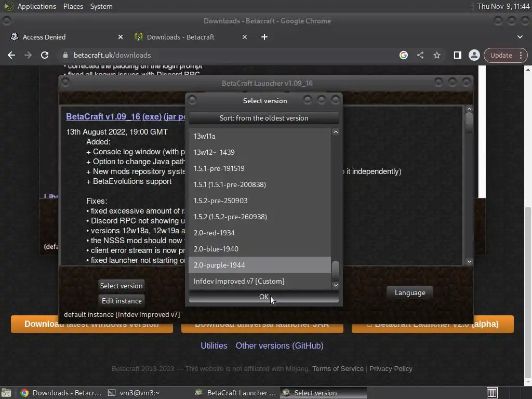
Task: Select version 2.0-blue-1940
Action: click(260, 249)
